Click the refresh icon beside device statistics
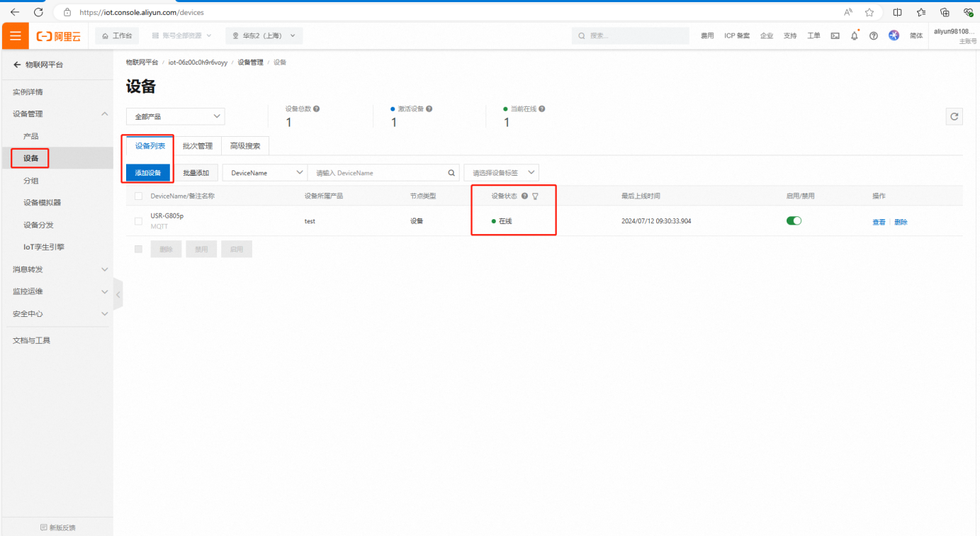This screenshot has width=980, height=536. click(x=954, y=116)
